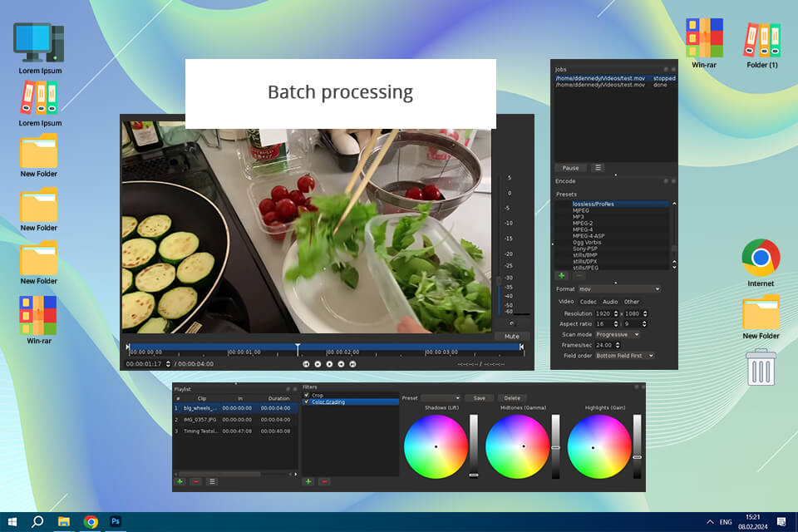798x532 pixels.
Task: Mute the audio with Mute button
Action: (511, 337)
